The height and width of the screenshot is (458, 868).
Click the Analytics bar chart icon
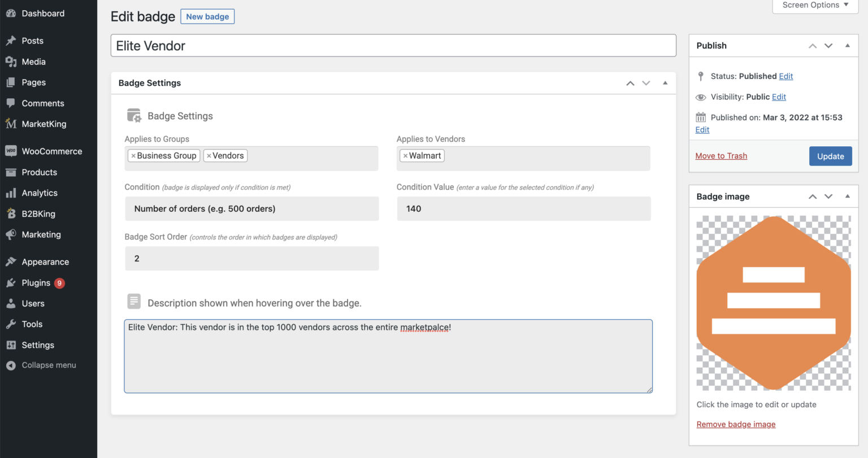pyautogui.click(x=11, y=193)
